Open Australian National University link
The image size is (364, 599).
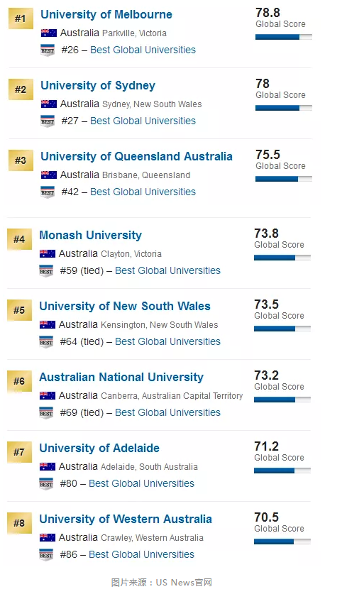pyautogui.click(x=121, y=377)
